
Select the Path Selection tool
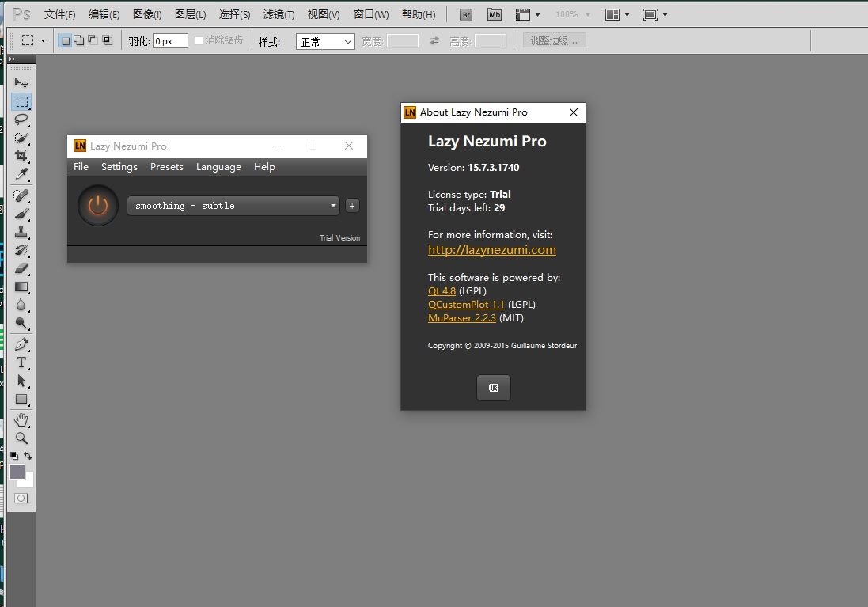tap(21, 381)
